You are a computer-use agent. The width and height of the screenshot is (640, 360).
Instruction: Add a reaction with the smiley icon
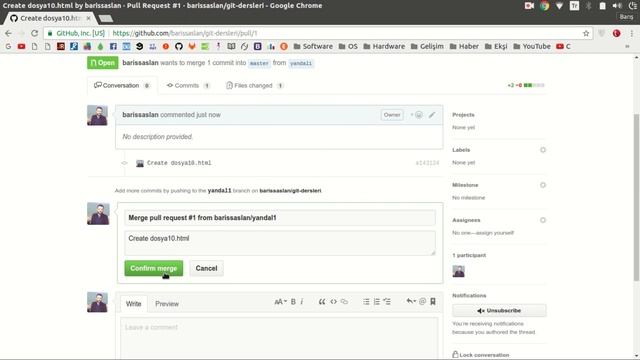[417, 115]
